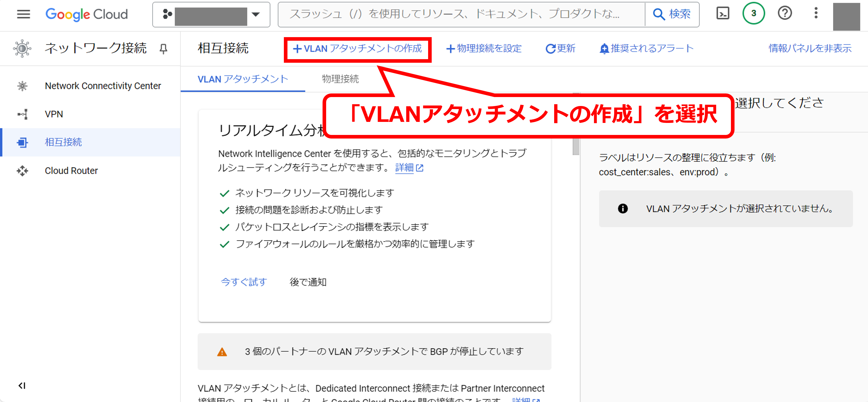
Task: Select 物理接続を設定 in toolbar
Action: [484, 49]
